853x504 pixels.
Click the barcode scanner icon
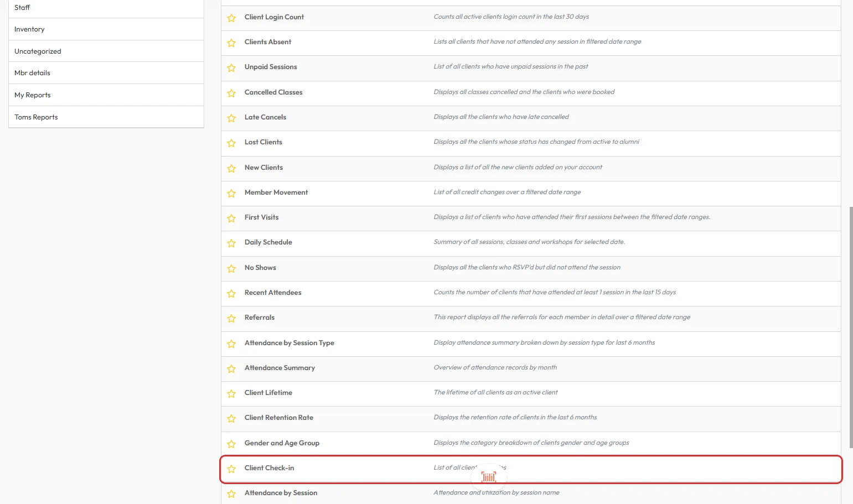tap(489, 476)
